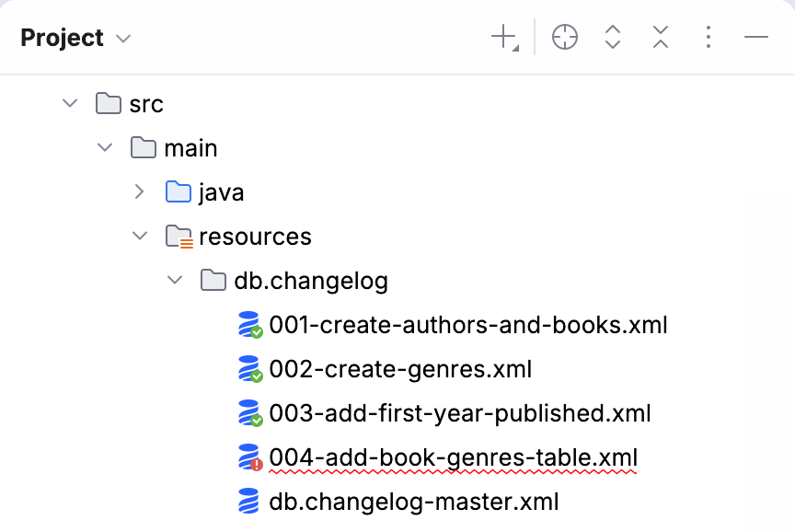This screenshot has height=532, width=795.
Task: Select file db.changelog-master.xml
Action: coord(414,502)
